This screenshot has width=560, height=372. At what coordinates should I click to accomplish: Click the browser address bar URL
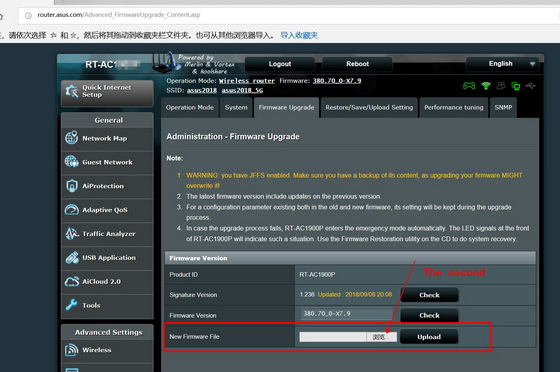tap(119, 15)
